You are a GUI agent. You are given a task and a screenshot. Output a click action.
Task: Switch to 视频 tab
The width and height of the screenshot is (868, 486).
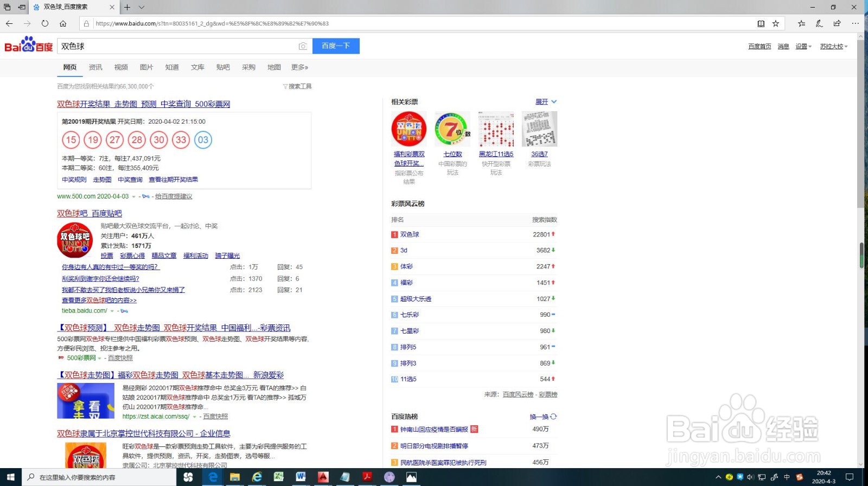coord(121,67)
